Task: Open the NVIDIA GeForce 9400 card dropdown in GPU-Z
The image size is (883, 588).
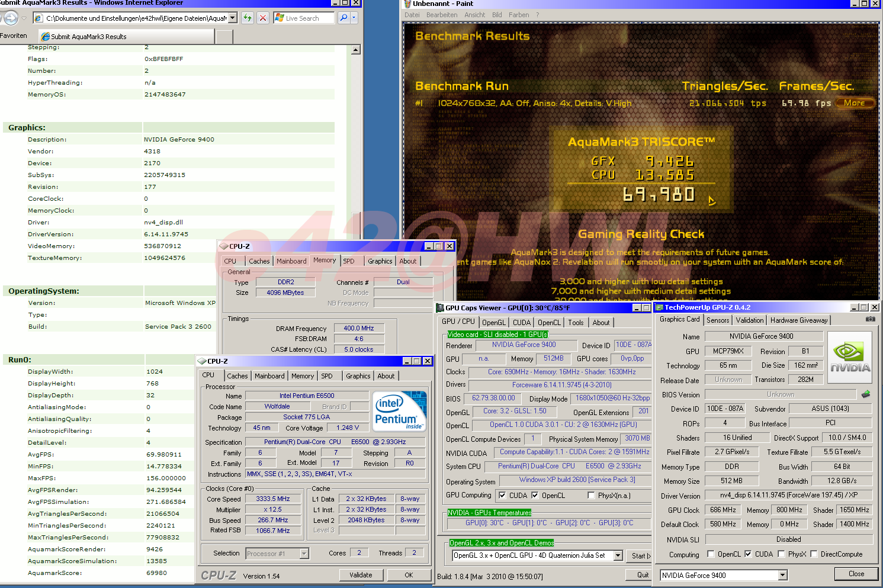Action: 782,575
